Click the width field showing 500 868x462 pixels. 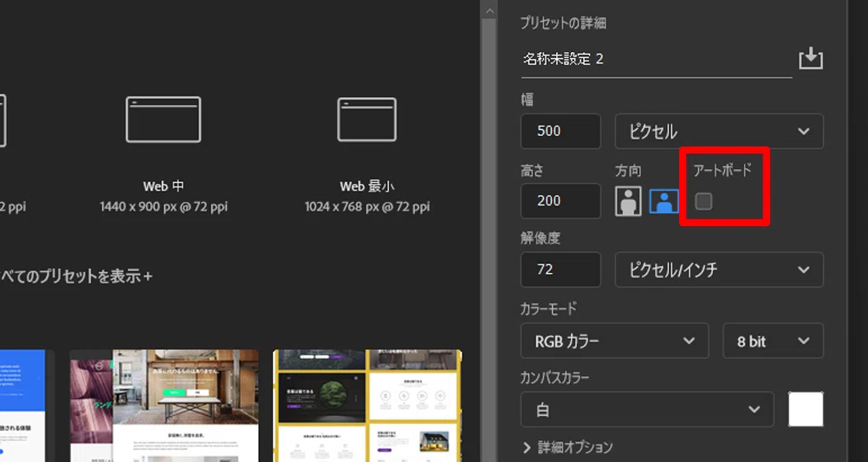coord(560,131)
